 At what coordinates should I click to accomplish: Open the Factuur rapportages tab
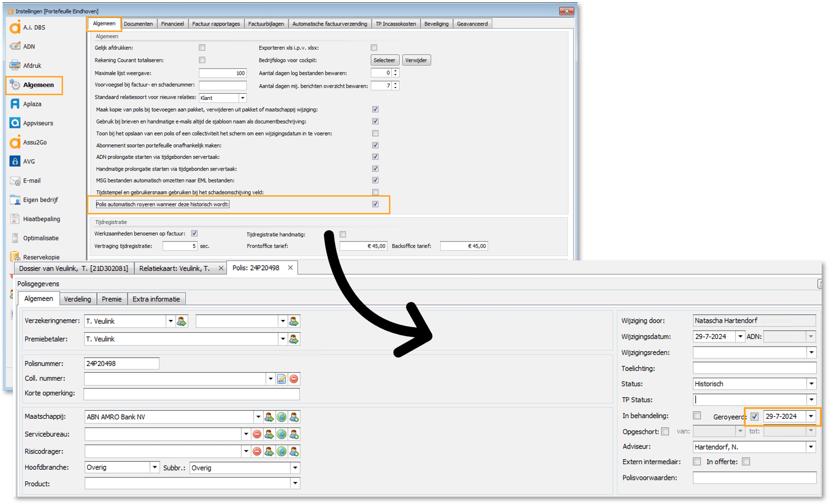(216, 24)
